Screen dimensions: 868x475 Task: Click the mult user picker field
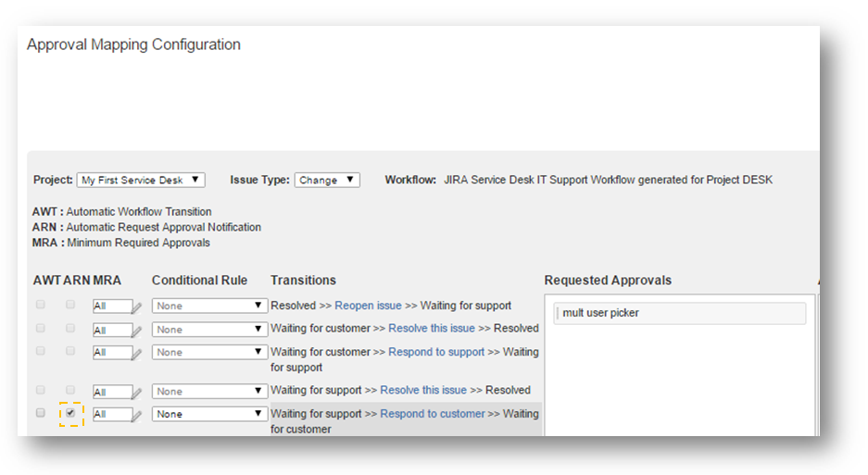pos(680,313)
